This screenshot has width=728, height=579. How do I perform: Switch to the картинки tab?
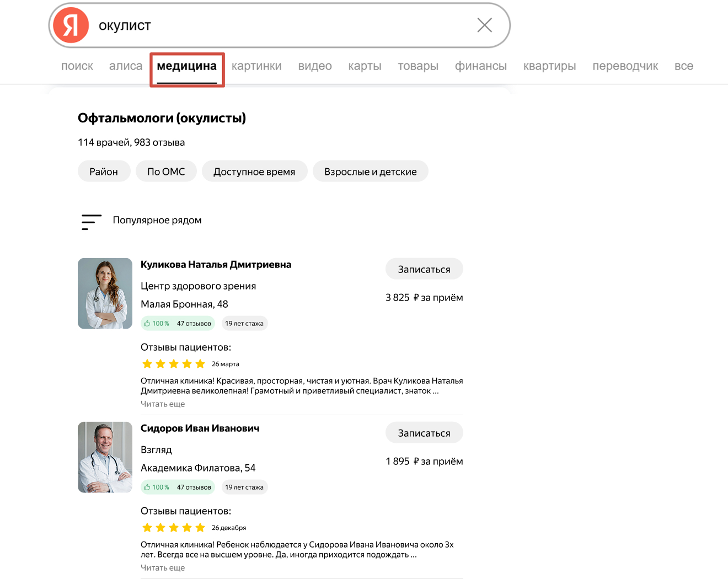[256, 66]
